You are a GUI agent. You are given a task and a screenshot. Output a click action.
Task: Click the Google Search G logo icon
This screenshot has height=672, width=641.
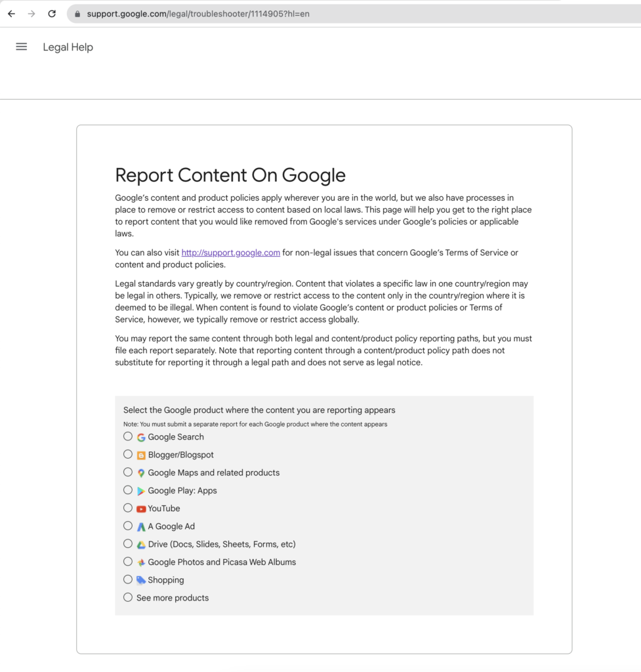[x=141, y=437]
